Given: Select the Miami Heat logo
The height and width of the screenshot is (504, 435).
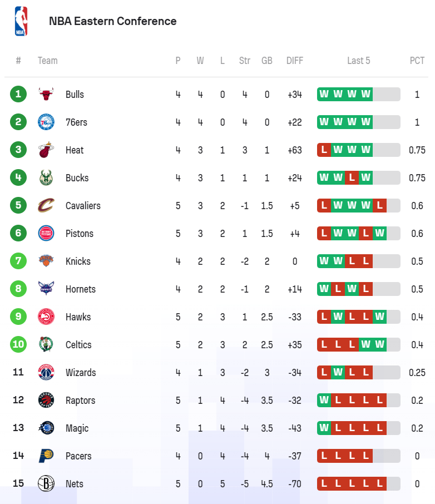Looking at the screenshot, I should coord(46,150).
